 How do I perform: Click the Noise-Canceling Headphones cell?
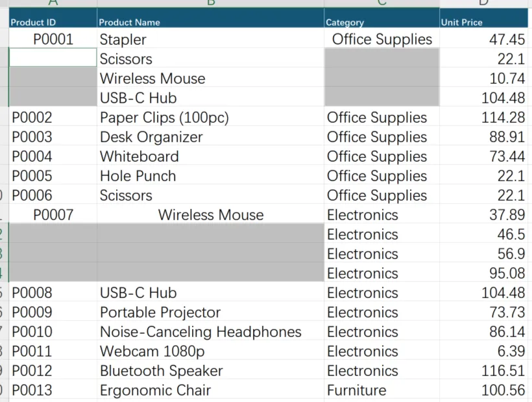point(210,332)
